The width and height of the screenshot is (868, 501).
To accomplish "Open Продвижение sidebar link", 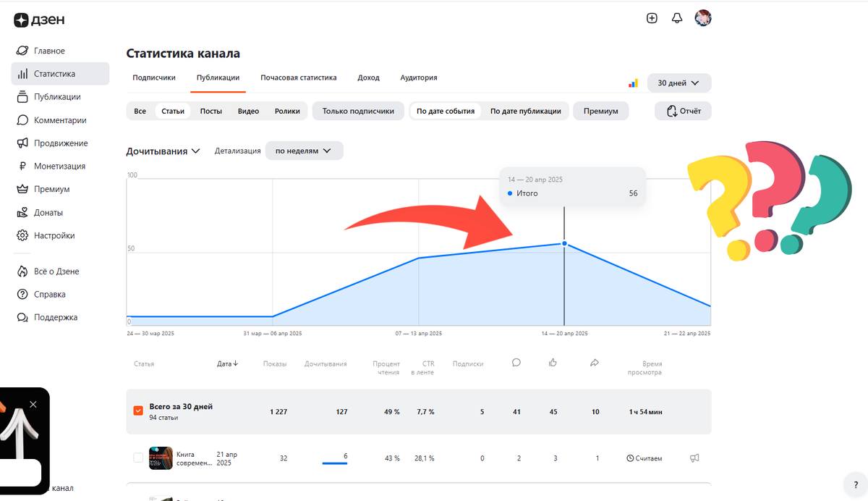I will (60, 143).
